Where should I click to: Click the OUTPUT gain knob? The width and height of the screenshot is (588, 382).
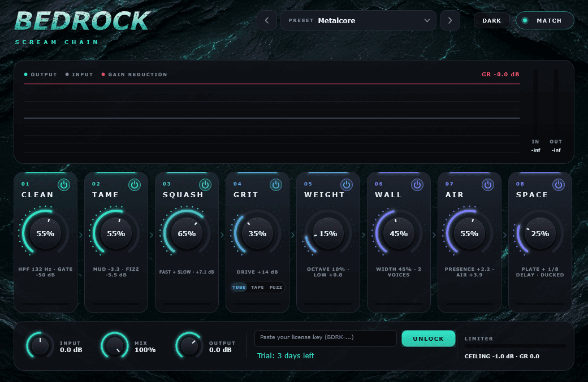[189, 346]
